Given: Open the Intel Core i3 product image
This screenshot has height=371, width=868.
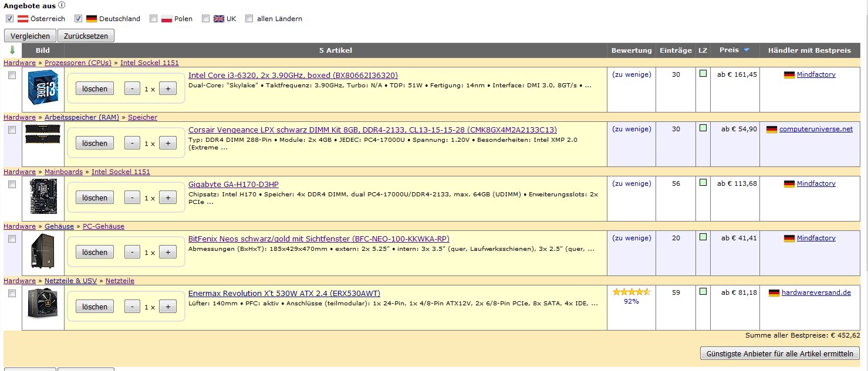Looking at the screenshot, I should (42, 87).
